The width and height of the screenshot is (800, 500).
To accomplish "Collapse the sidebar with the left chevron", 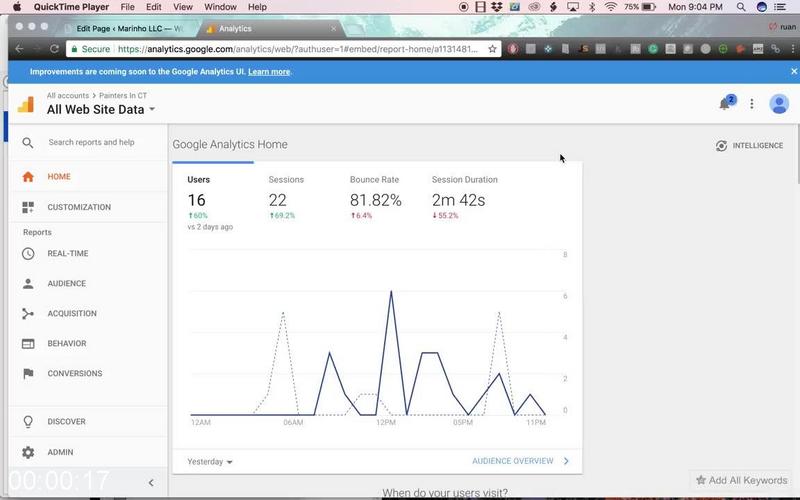I will pos(151,483).
